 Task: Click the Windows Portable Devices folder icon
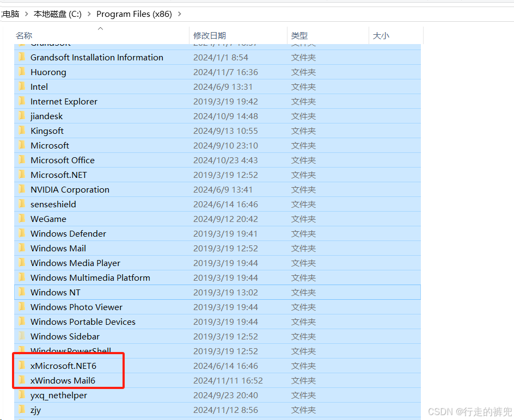[x=22, y=321]
